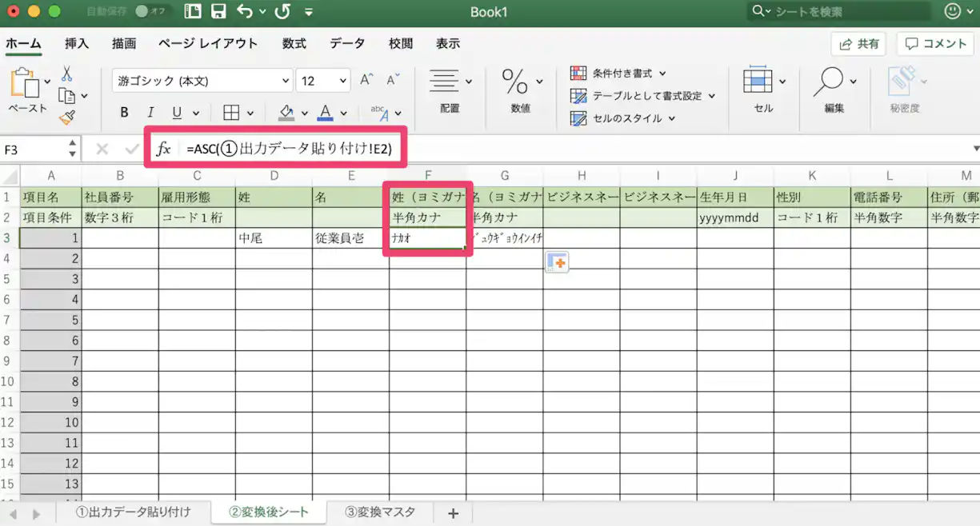Toggle bold formatting
This screenshot has height=526, width=980.
coord(124,112)
